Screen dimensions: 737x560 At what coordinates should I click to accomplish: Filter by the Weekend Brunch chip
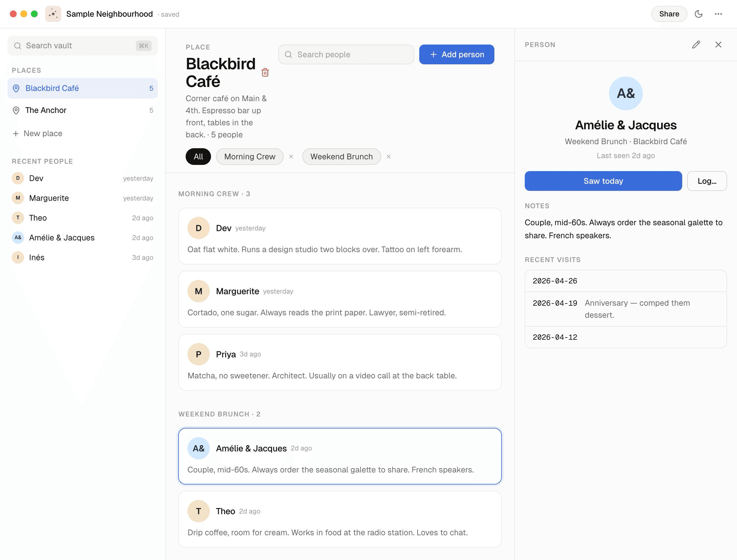click(341, 157)
